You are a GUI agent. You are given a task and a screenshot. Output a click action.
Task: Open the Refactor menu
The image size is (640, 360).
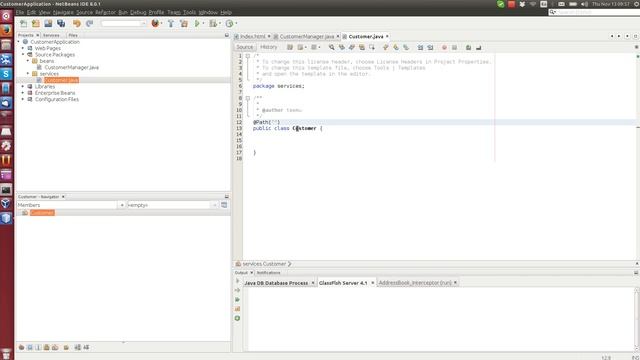point(105,12)
